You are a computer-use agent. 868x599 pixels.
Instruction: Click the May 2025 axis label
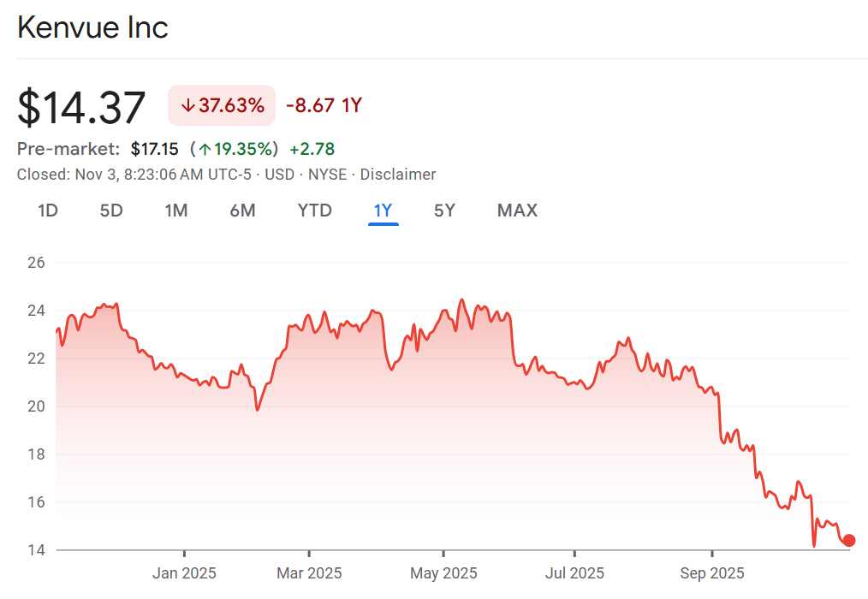[443, 572]
